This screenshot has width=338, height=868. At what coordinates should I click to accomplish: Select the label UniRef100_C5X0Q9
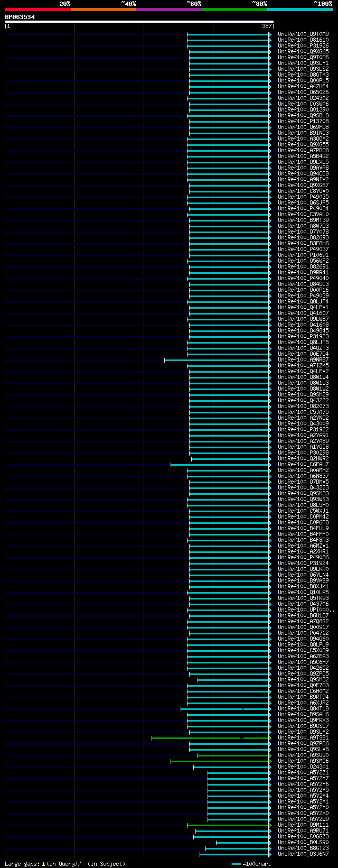tap(303, 650)
